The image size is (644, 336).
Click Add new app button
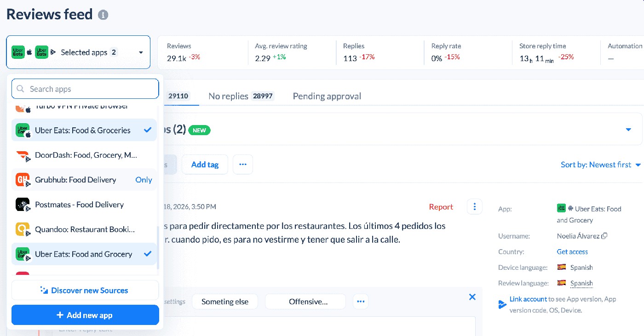[x=85, y=315]
